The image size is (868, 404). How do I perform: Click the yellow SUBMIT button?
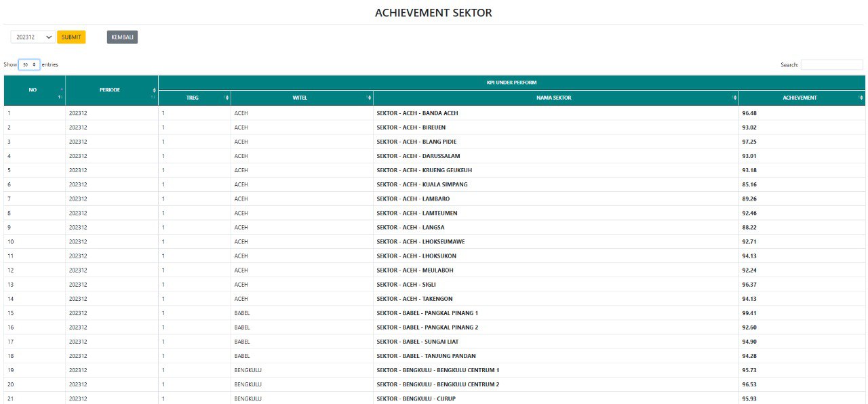(71, 37)
